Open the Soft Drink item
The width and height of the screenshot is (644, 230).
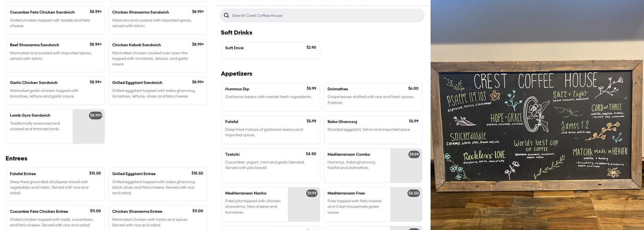[x=270, y=50]
